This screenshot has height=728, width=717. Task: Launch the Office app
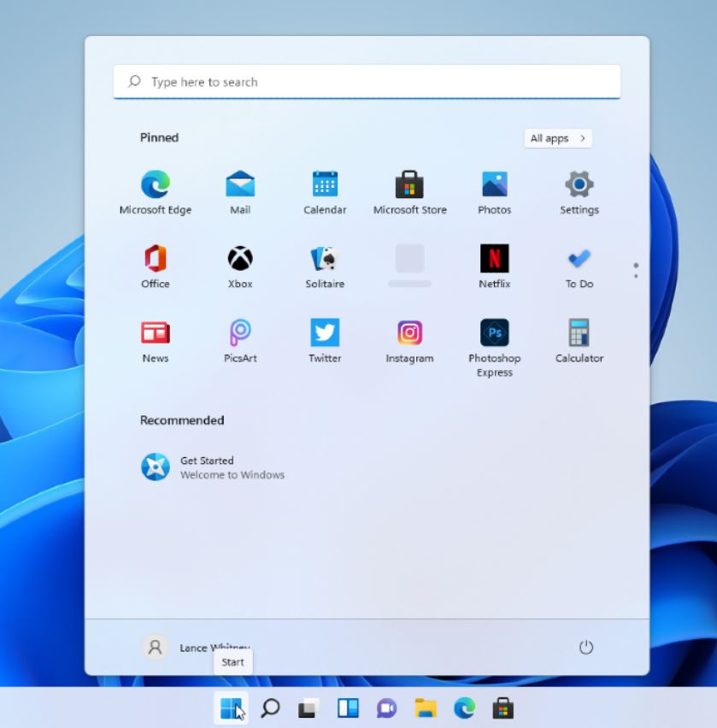pos(155,267)
